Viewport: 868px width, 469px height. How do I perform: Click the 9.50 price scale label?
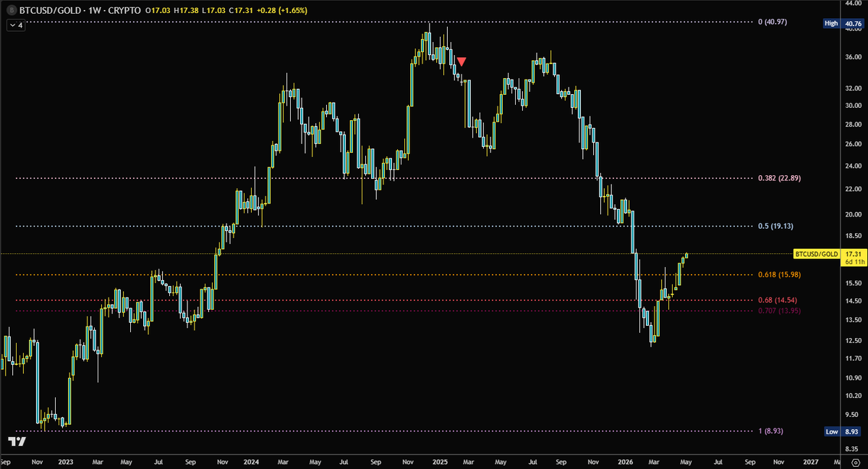[x=854, y=415]
